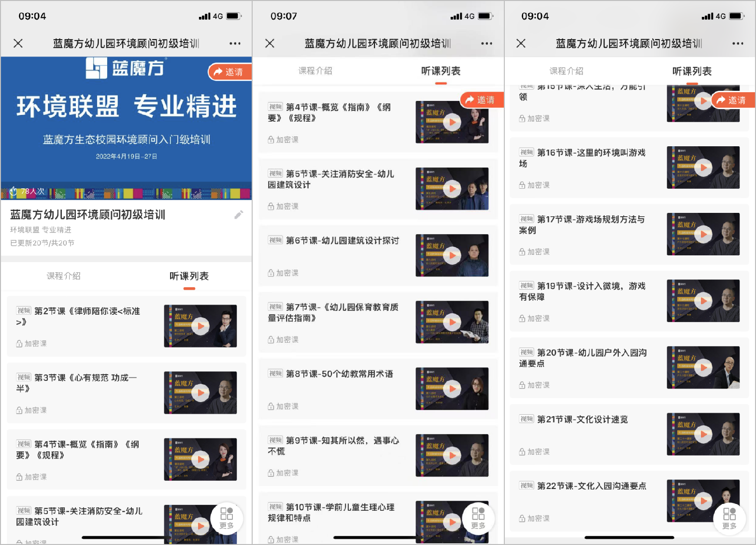This screenshot has width=756, height=545.
Task: Open the 更多 grid button on right phone
Action: (x=729, y=518)
